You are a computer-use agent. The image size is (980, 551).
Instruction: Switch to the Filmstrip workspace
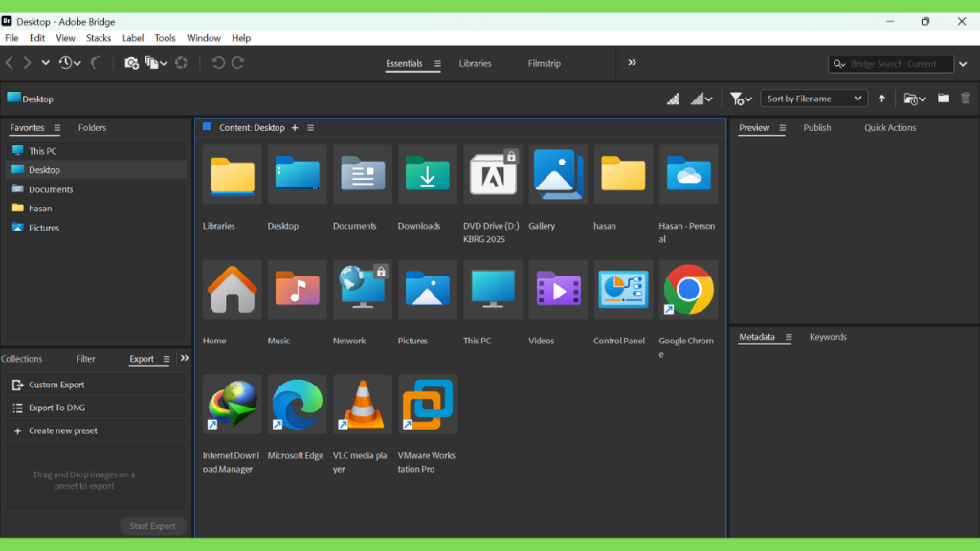544,64
